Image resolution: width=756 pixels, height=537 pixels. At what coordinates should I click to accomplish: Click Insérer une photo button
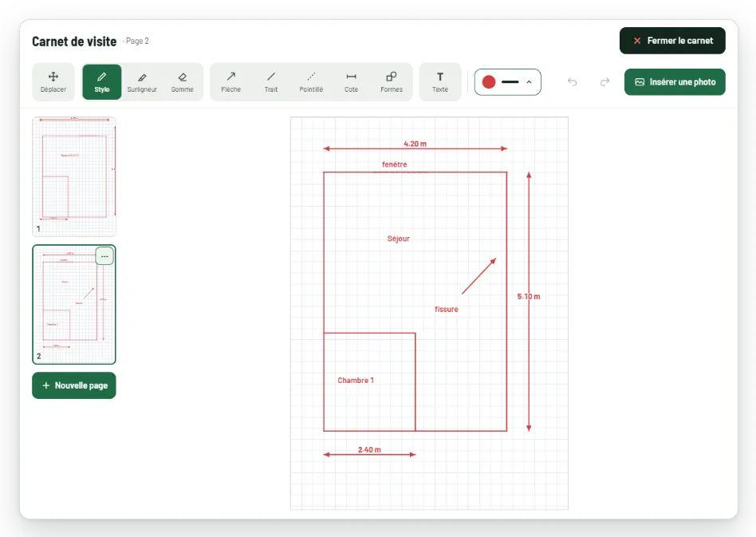tap(675, 82)
